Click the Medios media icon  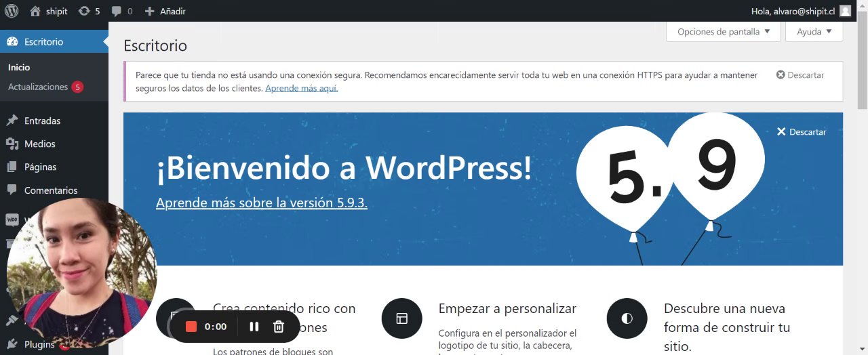pos(12,144)
